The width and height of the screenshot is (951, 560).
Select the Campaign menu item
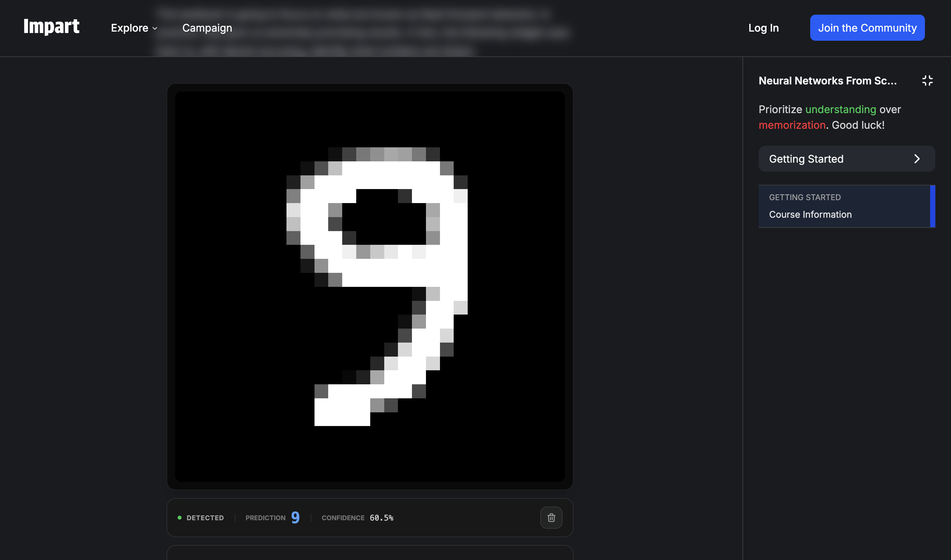tap(207, 28)
